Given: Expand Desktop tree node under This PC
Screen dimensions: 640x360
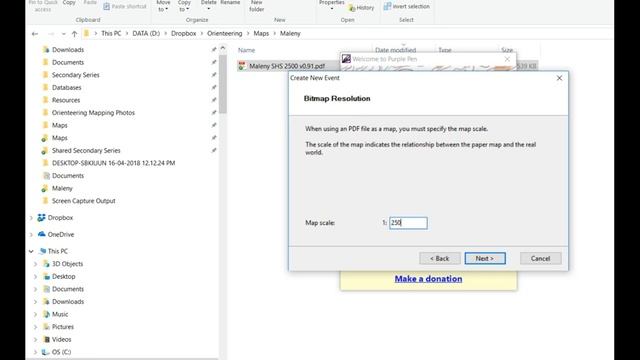Looking at the screenshot, I should [36, 277].
